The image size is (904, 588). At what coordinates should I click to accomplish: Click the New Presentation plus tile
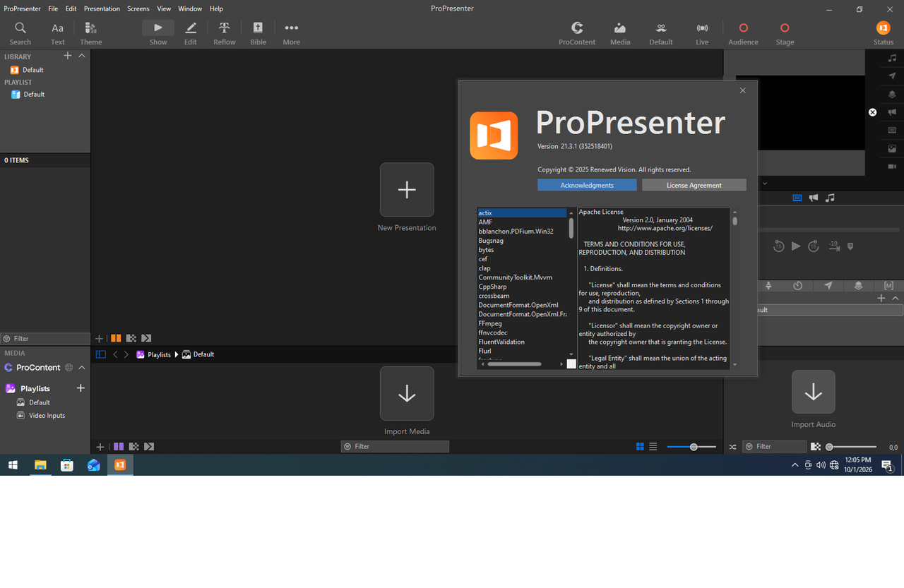click(x=407, y=190)
